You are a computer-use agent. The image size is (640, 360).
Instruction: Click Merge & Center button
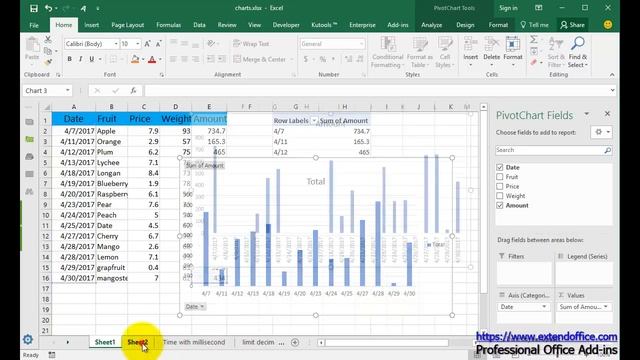click(x=260, y=60)
